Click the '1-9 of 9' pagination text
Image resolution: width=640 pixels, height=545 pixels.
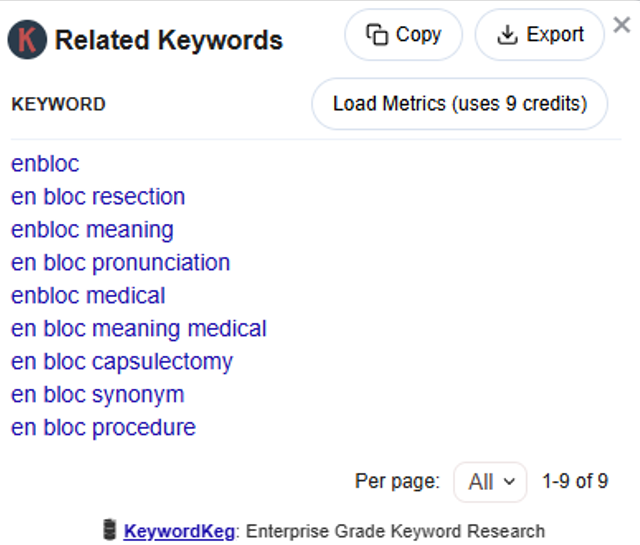click(575, 481)
